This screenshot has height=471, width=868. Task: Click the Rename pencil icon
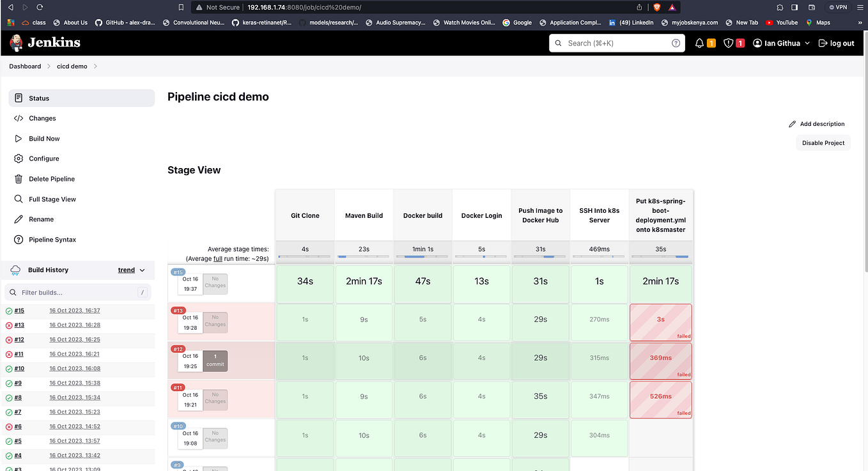[18, 219]
